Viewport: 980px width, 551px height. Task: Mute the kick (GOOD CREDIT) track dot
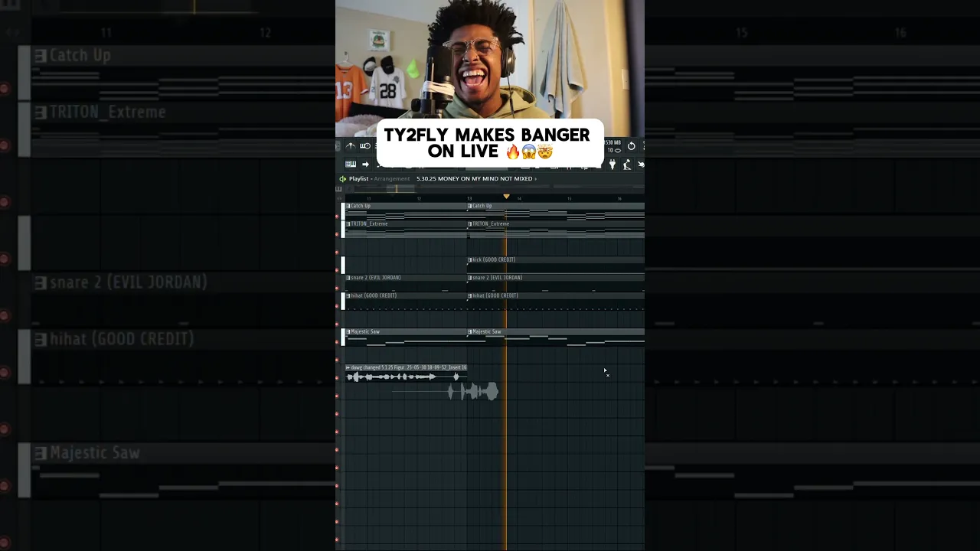coord(337,270)
